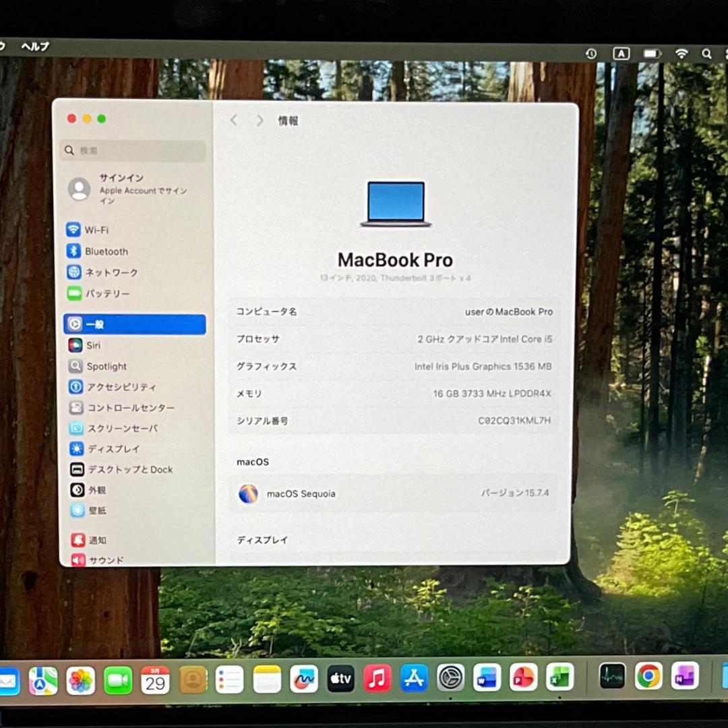Open 通知 (Notifications) settings
728x728 pixels.
coord(94,540)
